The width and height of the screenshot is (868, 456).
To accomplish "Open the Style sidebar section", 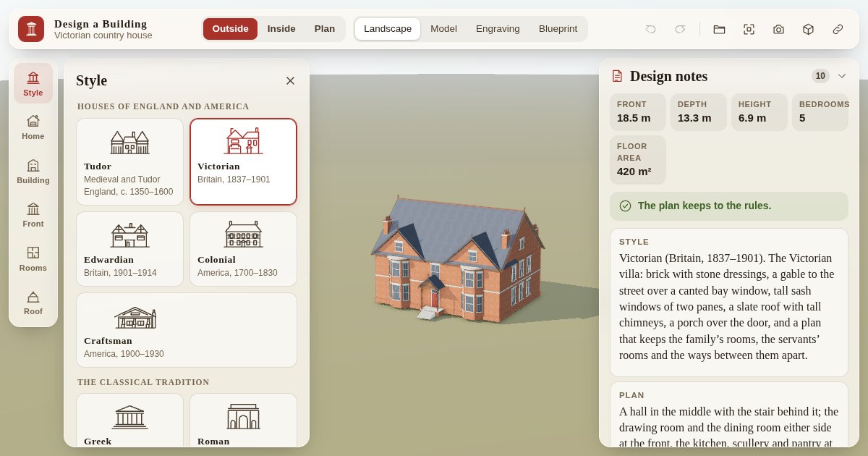I will coord(33,83).
